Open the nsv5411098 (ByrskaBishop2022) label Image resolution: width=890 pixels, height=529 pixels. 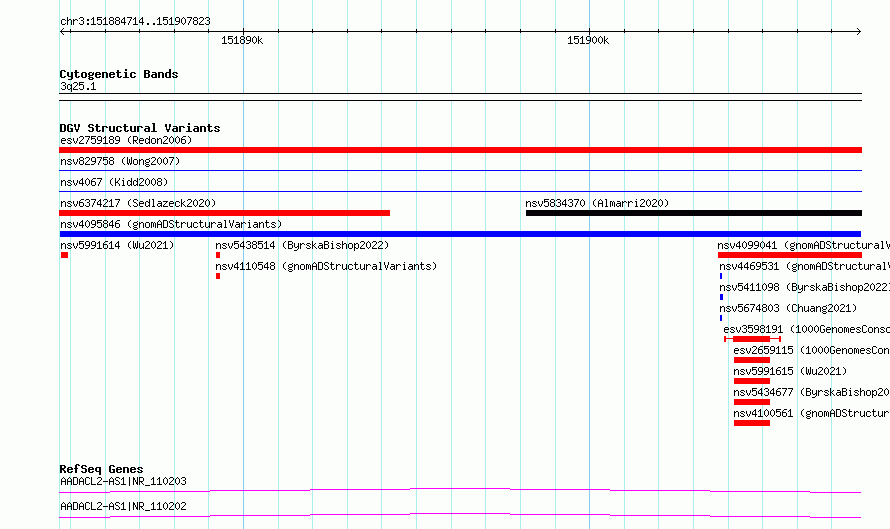click(x=804, y=287)
